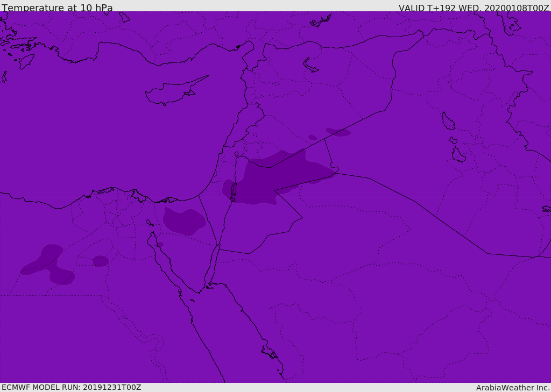
Task: Click the light purple Mediterranean Sea area
Action: tap(105, 123)
